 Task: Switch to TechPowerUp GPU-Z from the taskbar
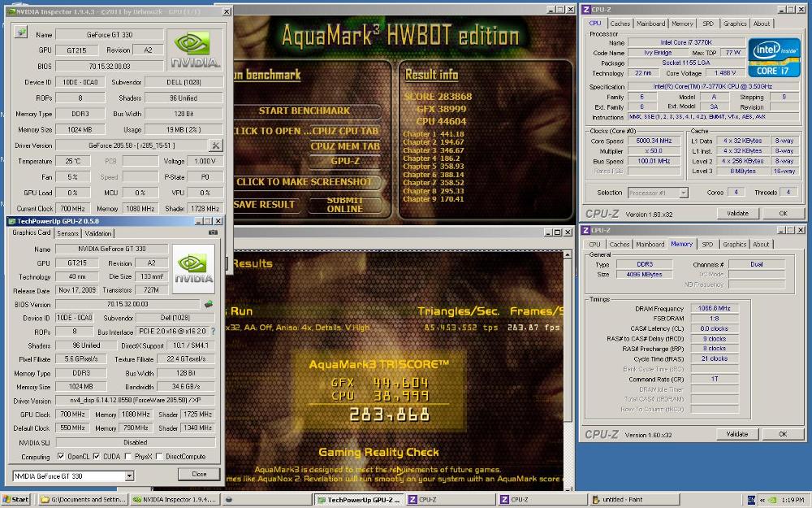tap(358, 500)
